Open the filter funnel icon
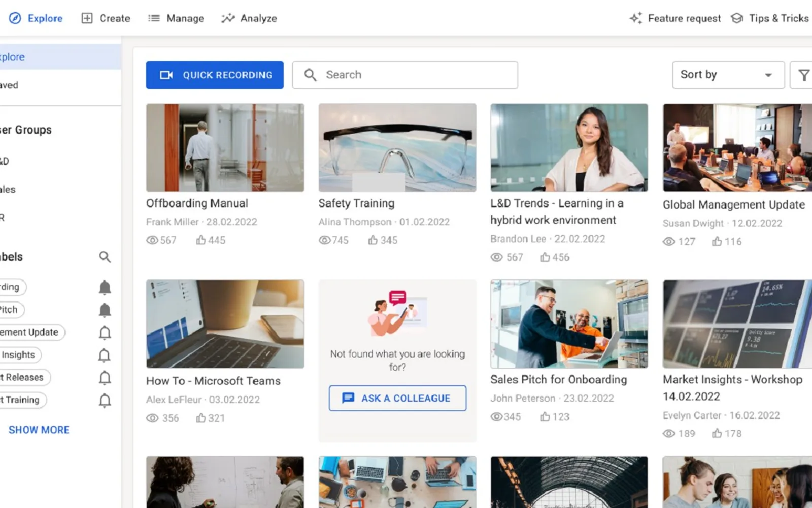Screen dimensions: 812x508 pos(803,75)
